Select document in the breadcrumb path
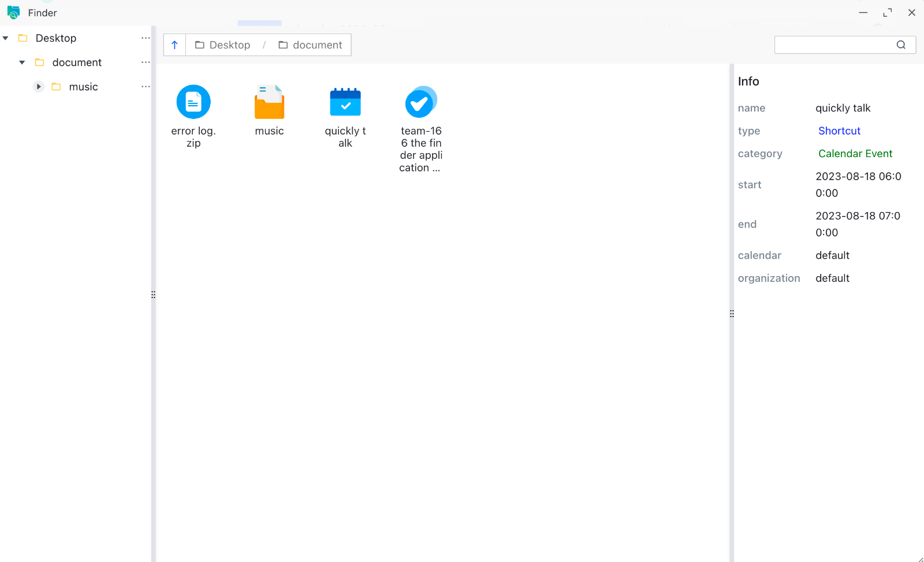This screenshot has width=924, height=562. point(311,45)
